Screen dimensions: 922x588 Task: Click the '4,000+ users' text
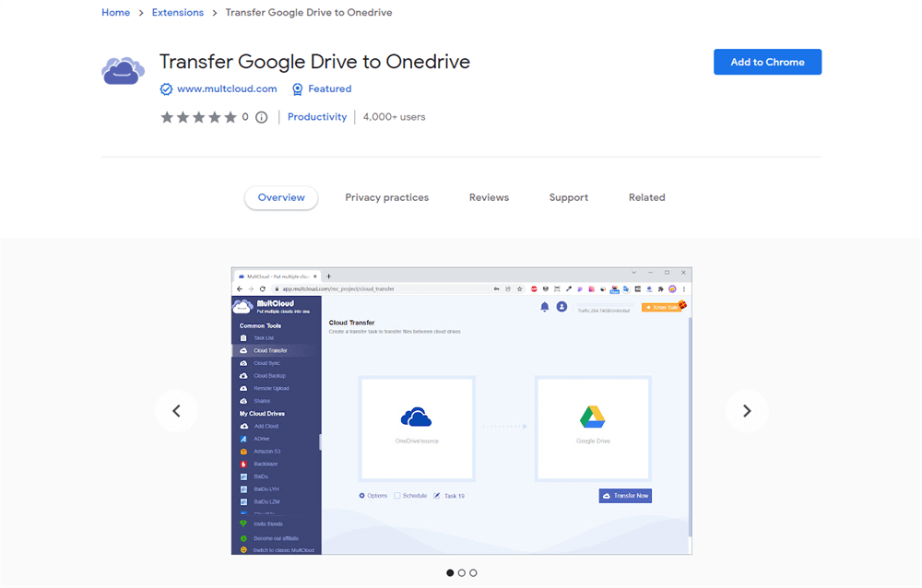click(x=394, y=117)
